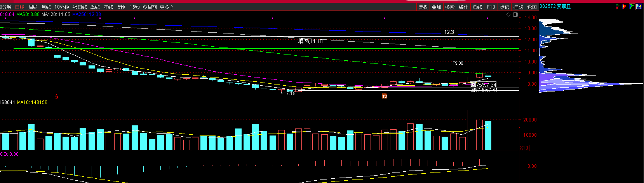Screen dimensions: 644x183
Task: Select the 10分钟 period tab
Action: tap(61, 7)
